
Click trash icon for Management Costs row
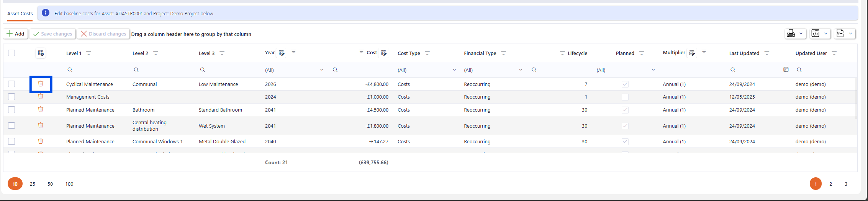tap(41, 97)
